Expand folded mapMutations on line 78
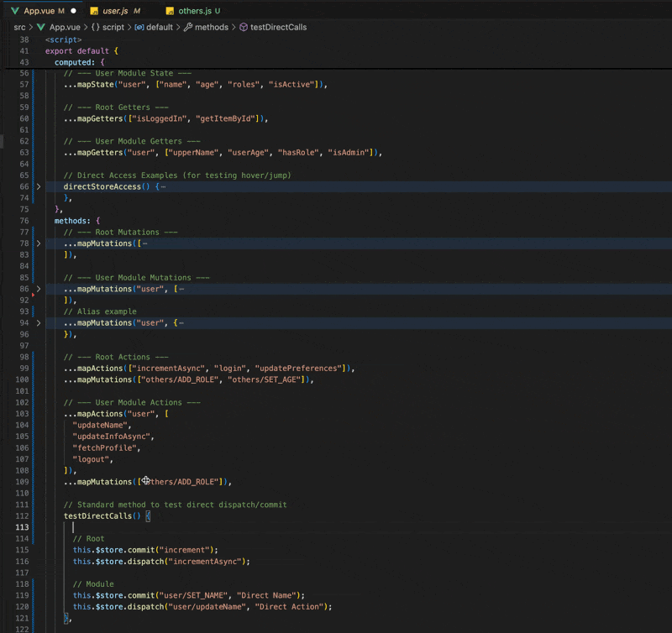 point(39,243)
